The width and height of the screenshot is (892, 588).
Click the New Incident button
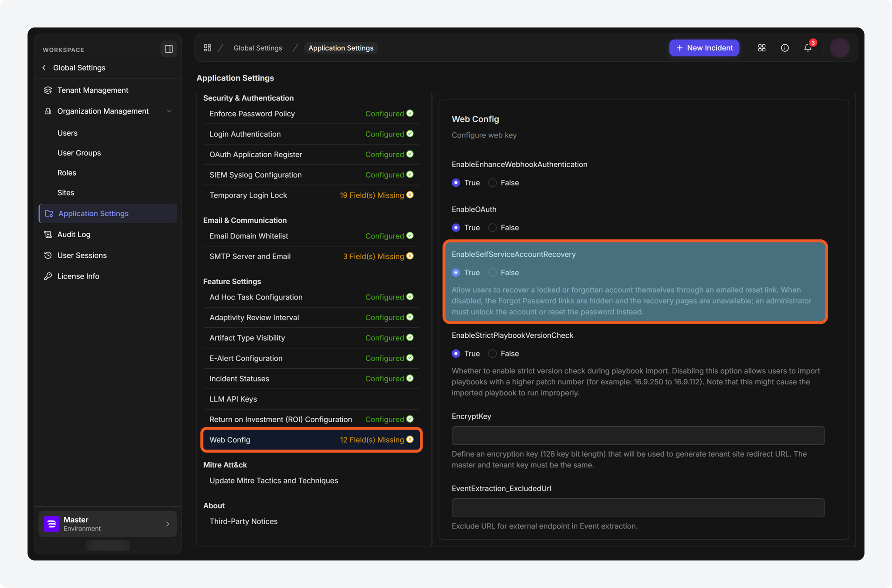point(704,48)
